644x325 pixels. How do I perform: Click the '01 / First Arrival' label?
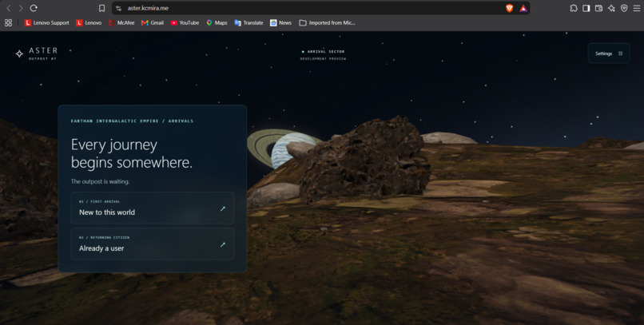point(100,201)
